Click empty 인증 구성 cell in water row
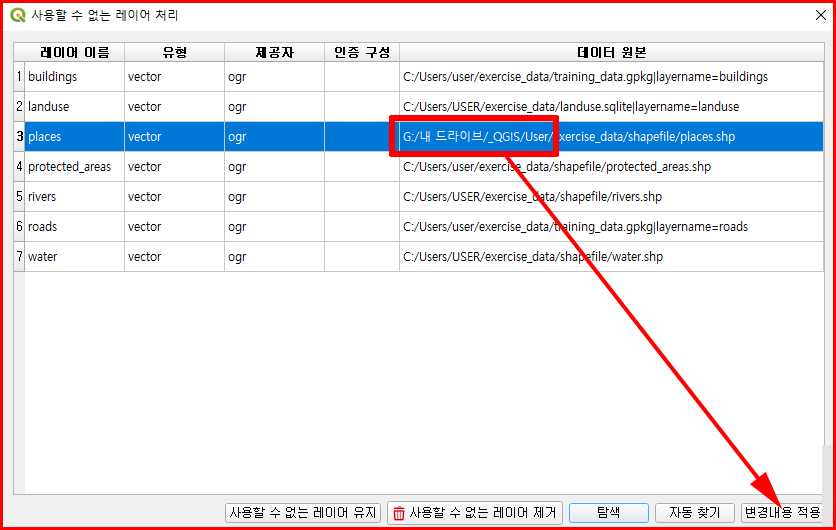This screenshot has width=836, height=530. click(x=362, y=256)
